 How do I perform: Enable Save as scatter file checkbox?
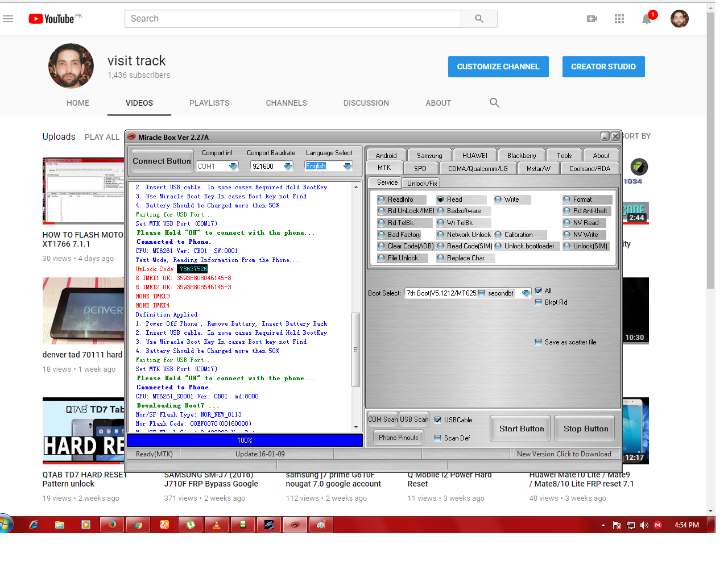coord(538,342)
